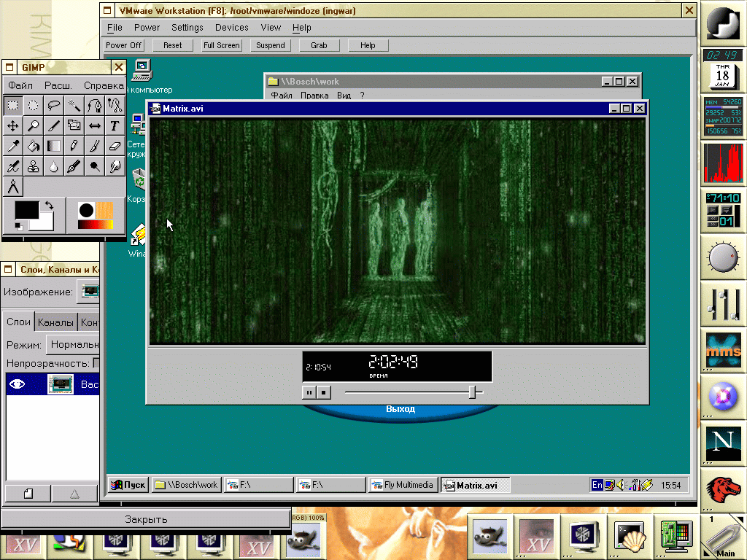
Task: Choose the Smudge finger tool
Action: (x=115, y=166)
